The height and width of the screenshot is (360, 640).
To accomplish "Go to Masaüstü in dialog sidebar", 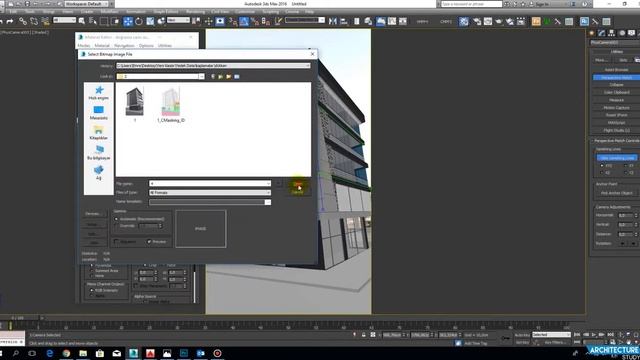I will point(99,113).
